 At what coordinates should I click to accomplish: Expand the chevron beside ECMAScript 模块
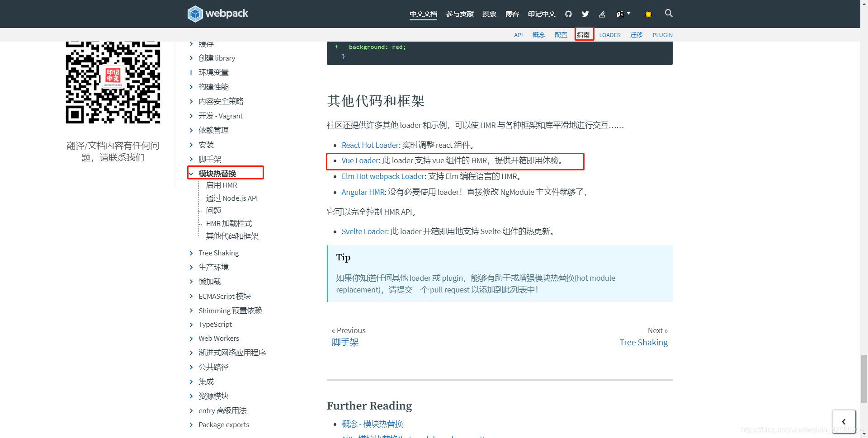click(x=191, y=296)
